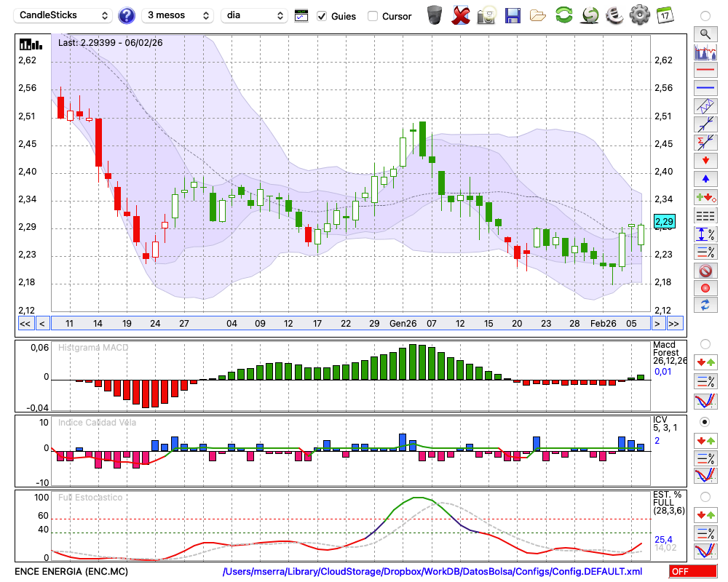
Task: Click main chart lines-percent tool icon
Action: click(705, 252)
